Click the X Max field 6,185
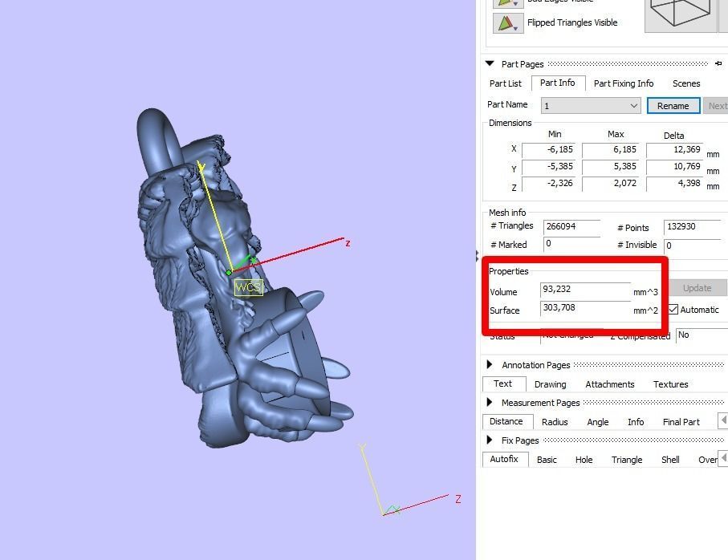 [x=610, y=150]
